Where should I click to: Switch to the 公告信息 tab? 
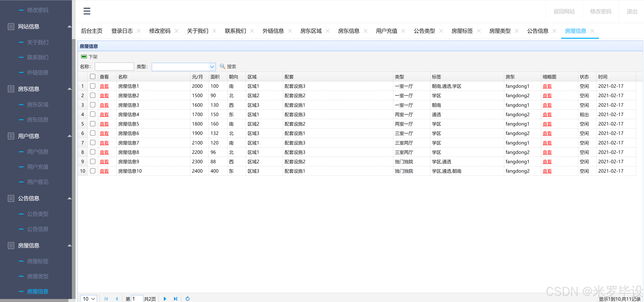click(538, 31)
